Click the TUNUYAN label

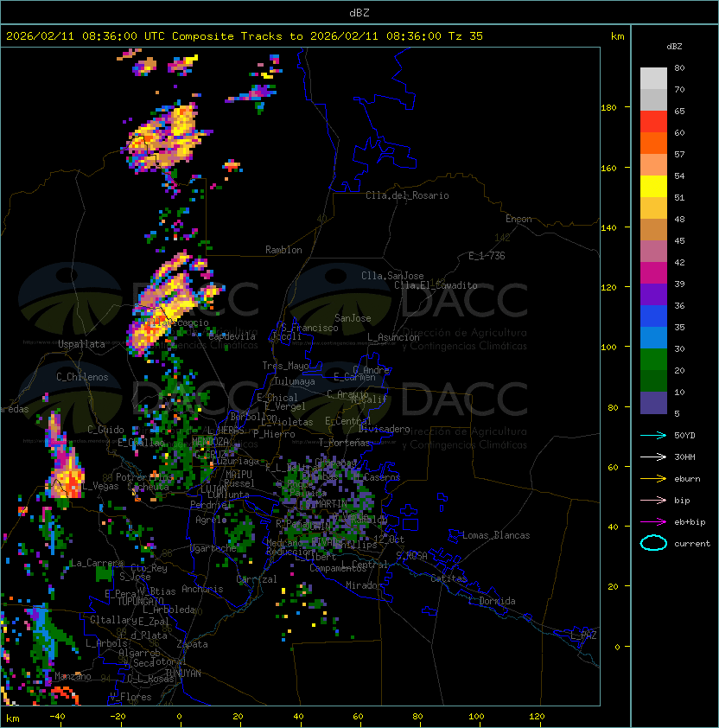click(x=183, y=674)
